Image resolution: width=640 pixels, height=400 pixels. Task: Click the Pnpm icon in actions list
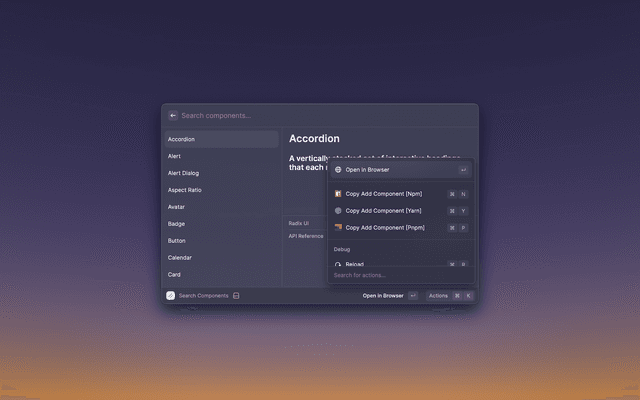338,228
